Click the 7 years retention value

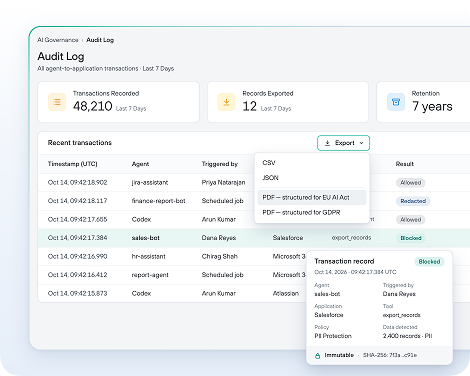tap(432, 106)
